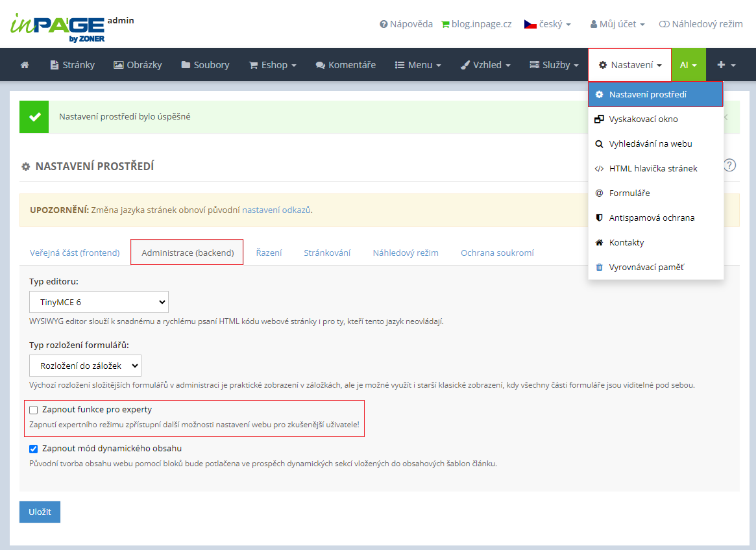Expand Rozložení do záložek dropdown
Image resolution: width=756 pixels, height=550 pixels.
click(85, 366)
